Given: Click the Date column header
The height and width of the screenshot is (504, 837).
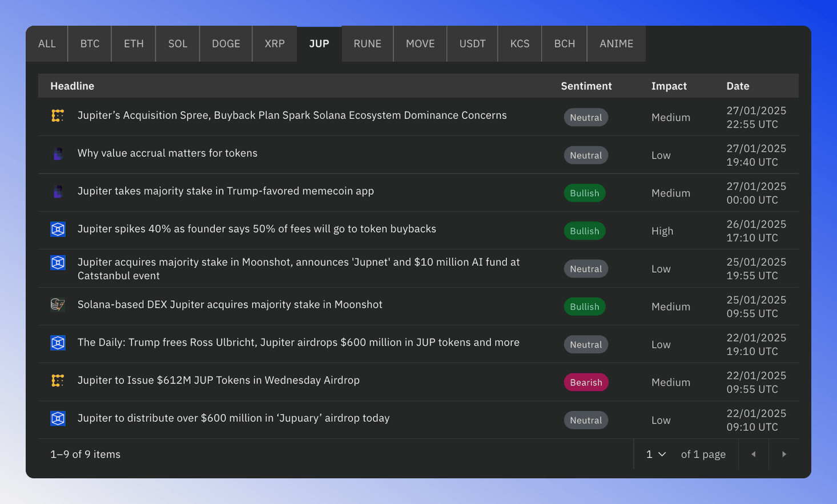Looking at the screenshot, I should pos(738,86).
